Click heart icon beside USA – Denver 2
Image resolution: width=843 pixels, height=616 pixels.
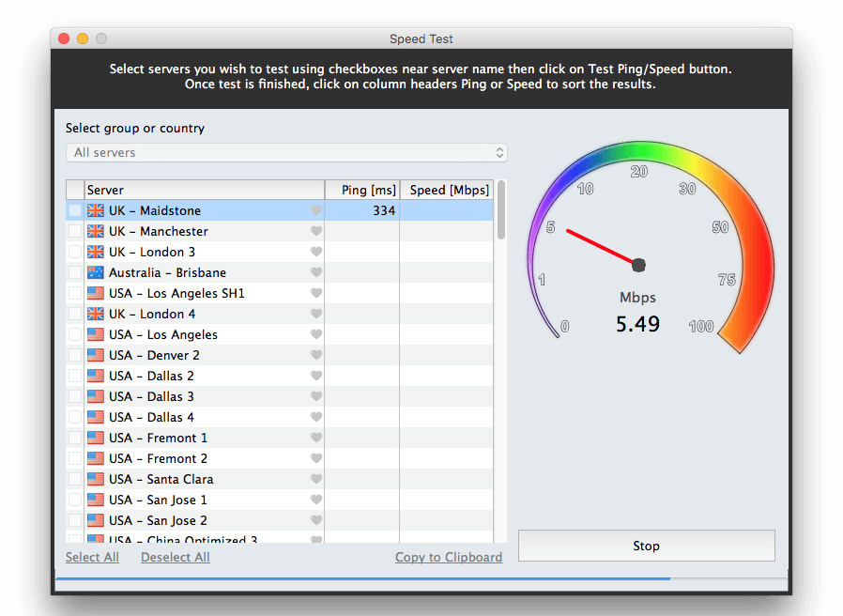coord(316,355)
